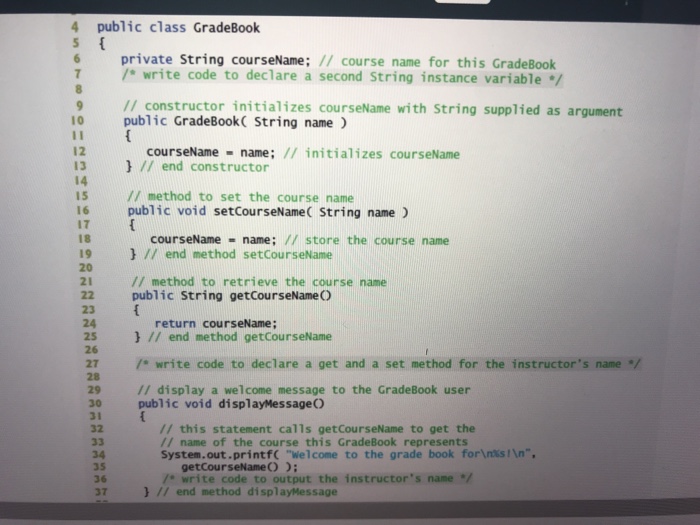
Task: Click the statement "courseName = name;" on line 18
Action: pos(213,240)
